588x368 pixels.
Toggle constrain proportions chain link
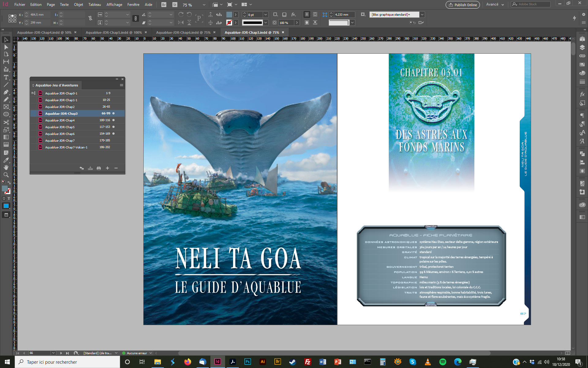point(136,18)
